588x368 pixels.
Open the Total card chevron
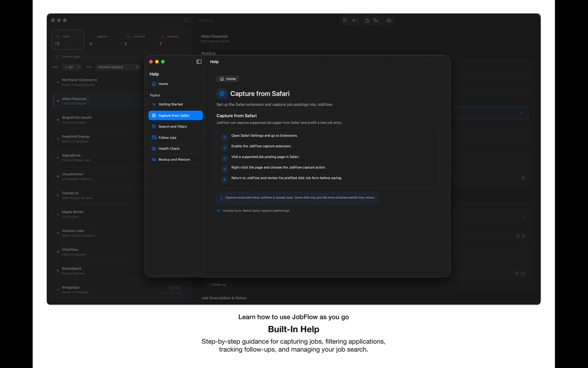click(x=80, y=36)
